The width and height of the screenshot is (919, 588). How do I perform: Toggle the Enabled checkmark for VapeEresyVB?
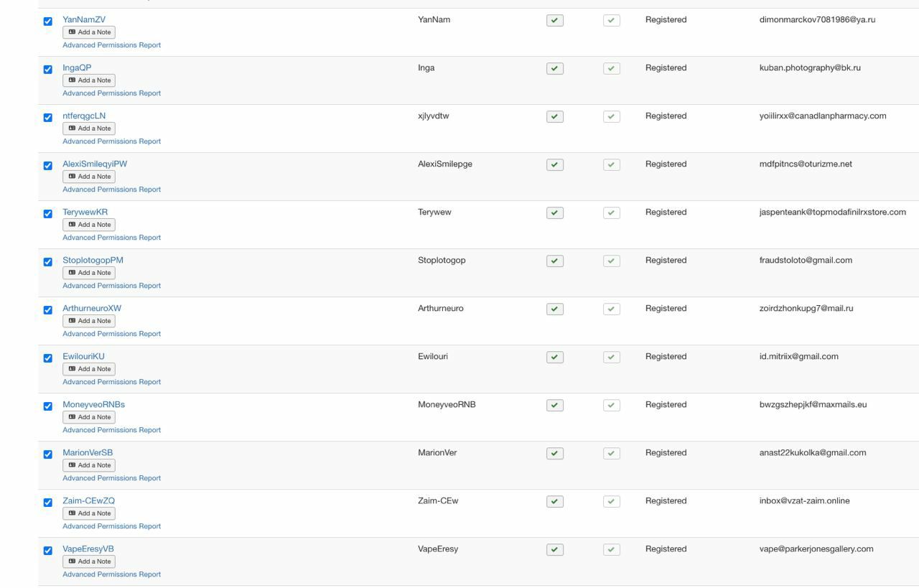(x=554, y=550)
